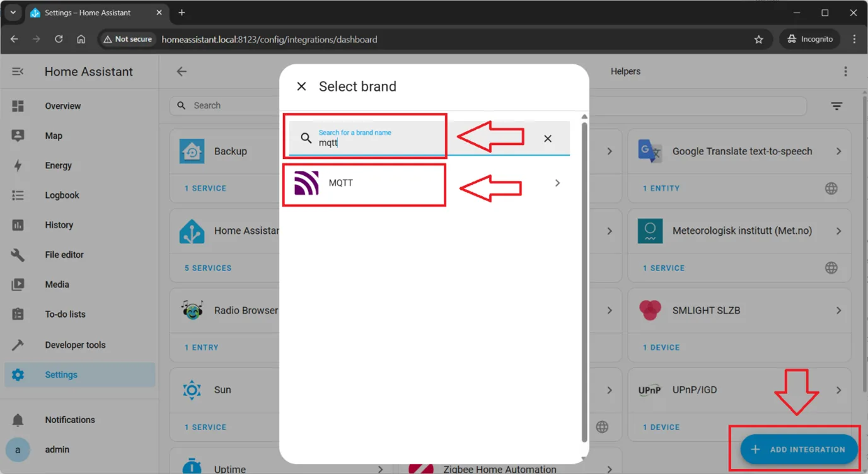Open File editor wrench icon
The width and height of the screenshot is (868, 474).
tap(18, 255)
